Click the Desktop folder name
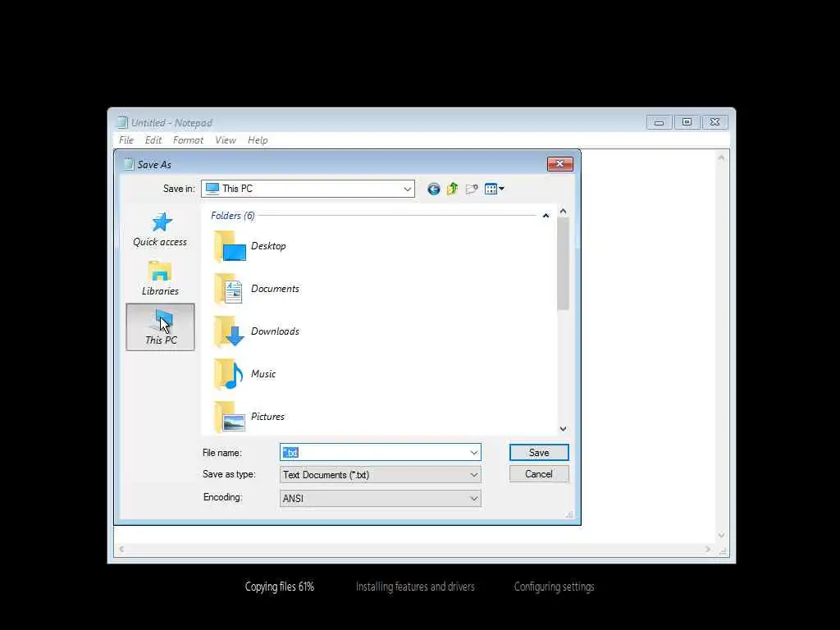This screenshot has width=840, height=630. (268, 246)
